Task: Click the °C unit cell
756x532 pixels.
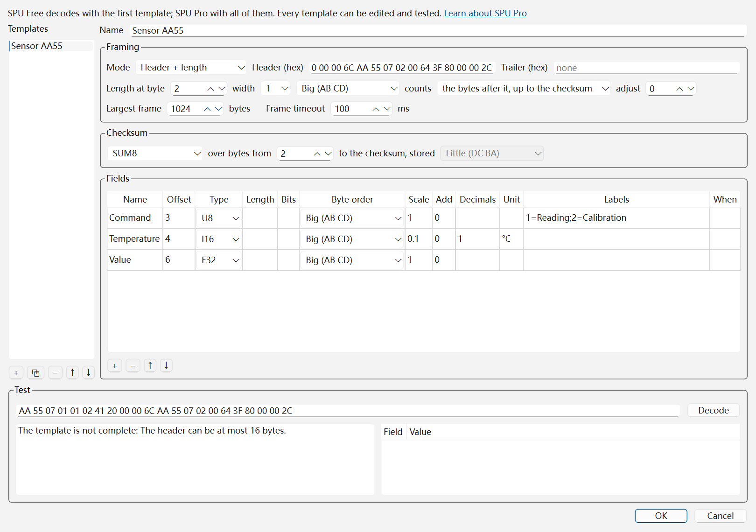Action: [511, 239]
